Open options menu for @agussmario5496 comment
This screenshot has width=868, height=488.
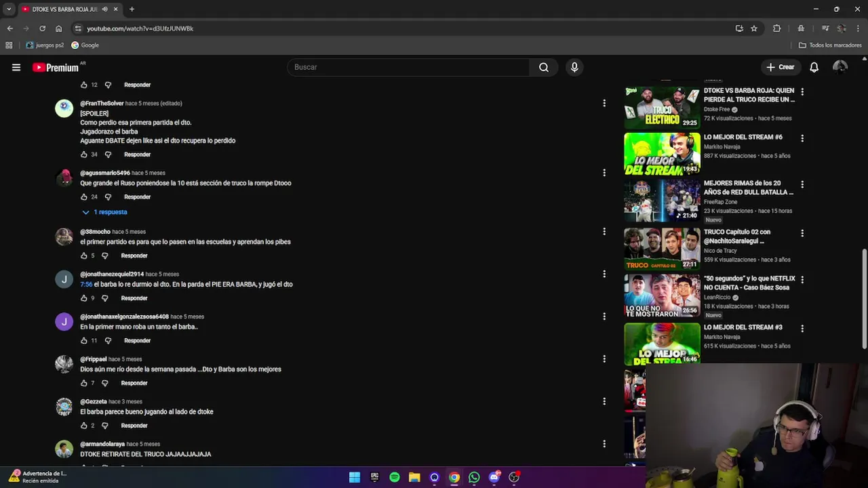[x=604, y=173]
